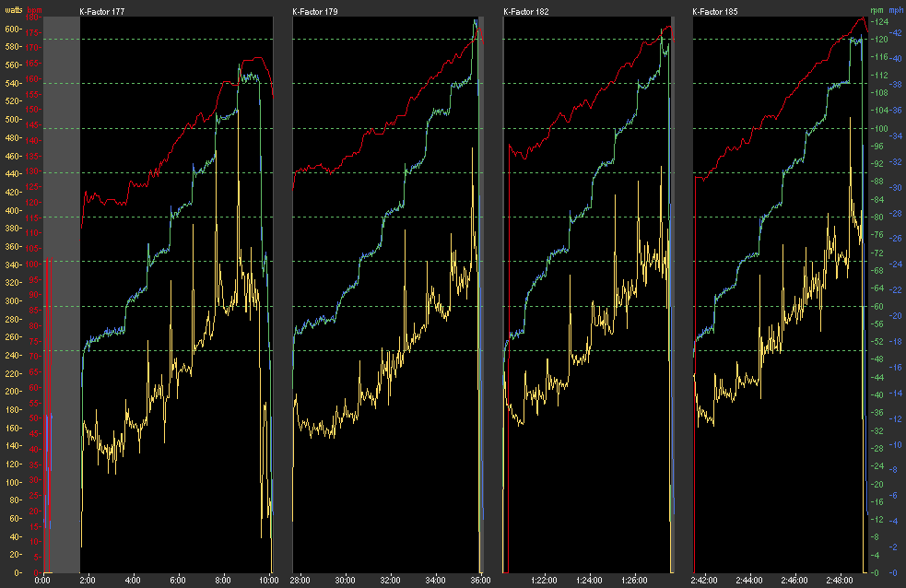Click the 1:24:00 time axis label
The image size is (906, 588).
[589, 580]
